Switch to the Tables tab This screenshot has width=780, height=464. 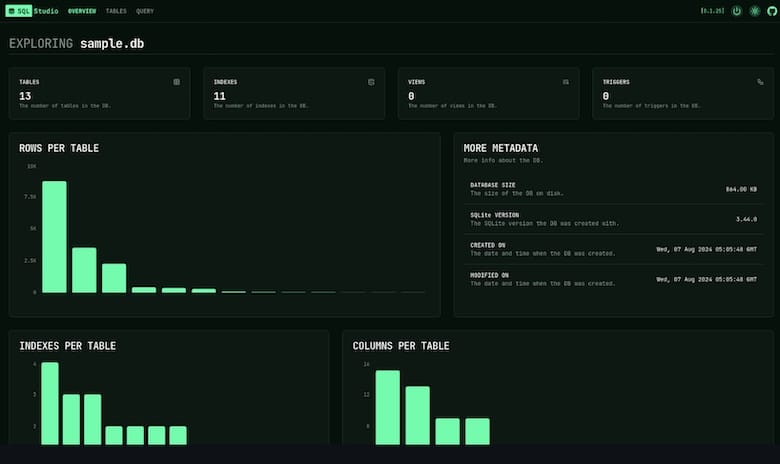tap(116, 11)
